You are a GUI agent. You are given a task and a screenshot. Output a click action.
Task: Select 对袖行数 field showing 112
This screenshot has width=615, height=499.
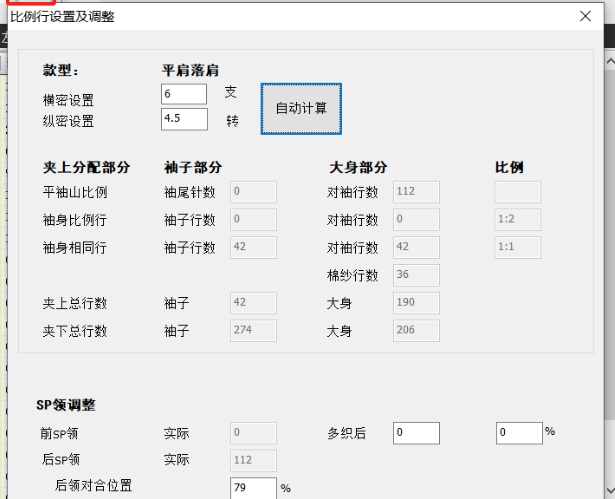click(416, 192)
